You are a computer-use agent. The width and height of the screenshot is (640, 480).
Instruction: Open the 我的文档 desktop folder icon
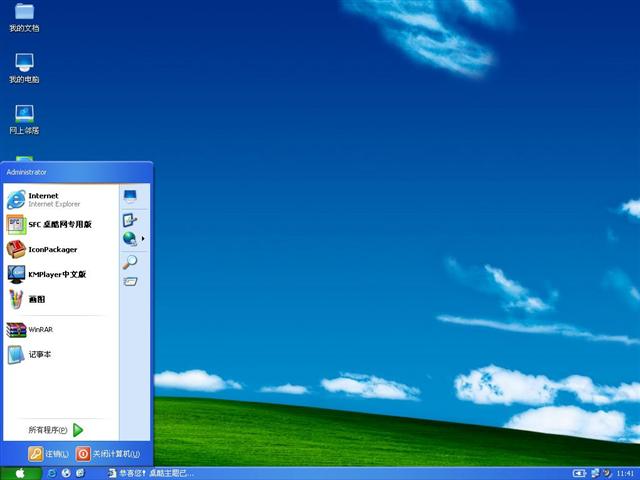tap(24, 17)
